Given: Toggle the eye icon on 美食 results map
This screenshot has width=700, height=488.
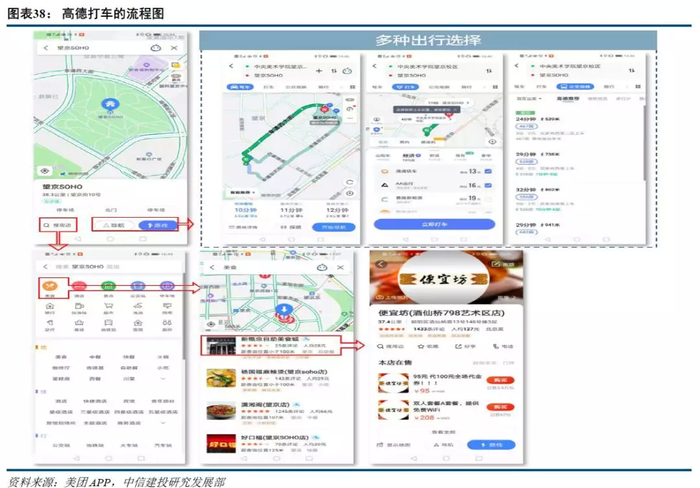Looking at the screenshot, I should click(211, 324).
